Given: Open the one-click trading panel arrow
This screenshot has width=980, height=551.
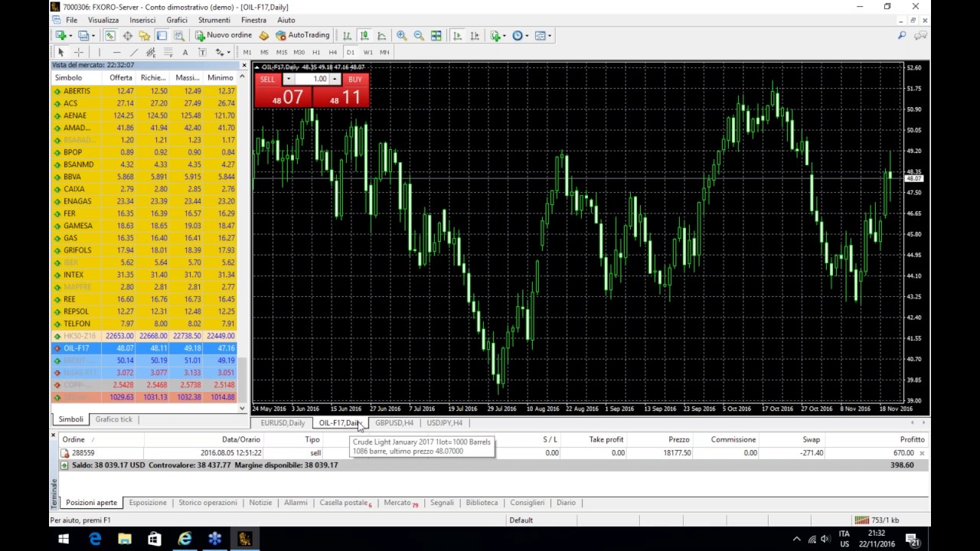Looking at the screenshot, I should point(256,67).
